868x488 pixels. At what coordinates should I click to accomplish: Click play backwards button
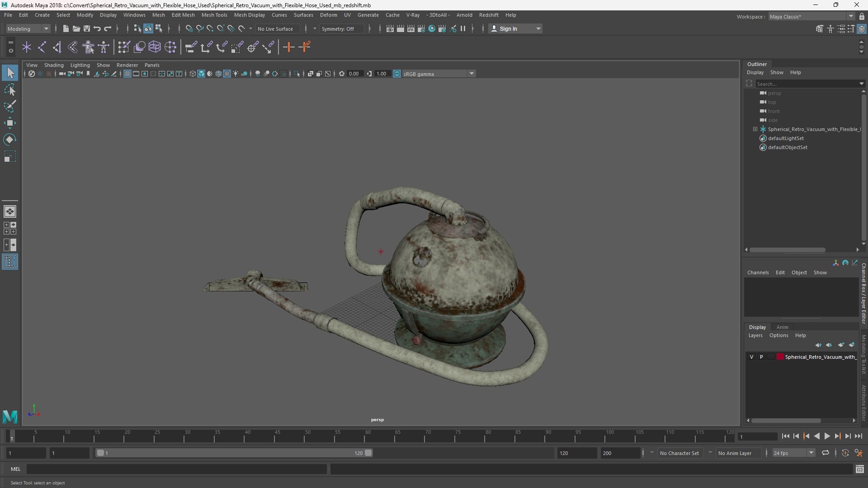[816, 436]
